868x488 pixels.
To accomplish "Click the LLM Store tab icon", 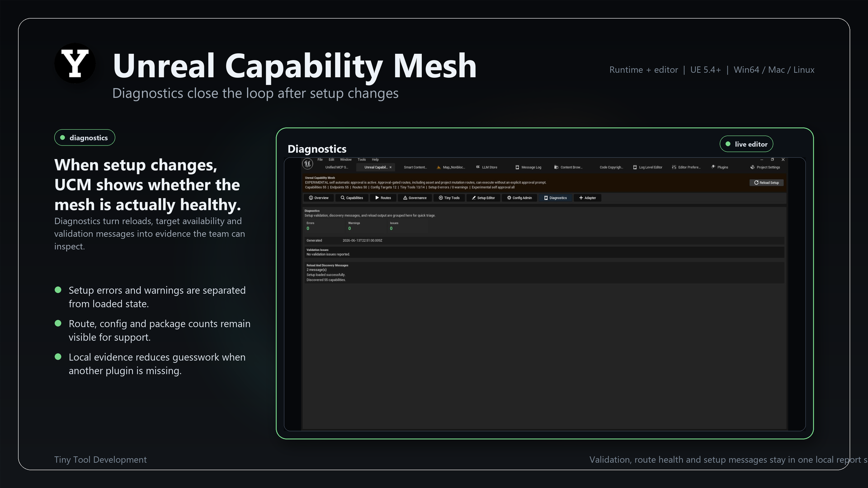I will coord(478,167).
